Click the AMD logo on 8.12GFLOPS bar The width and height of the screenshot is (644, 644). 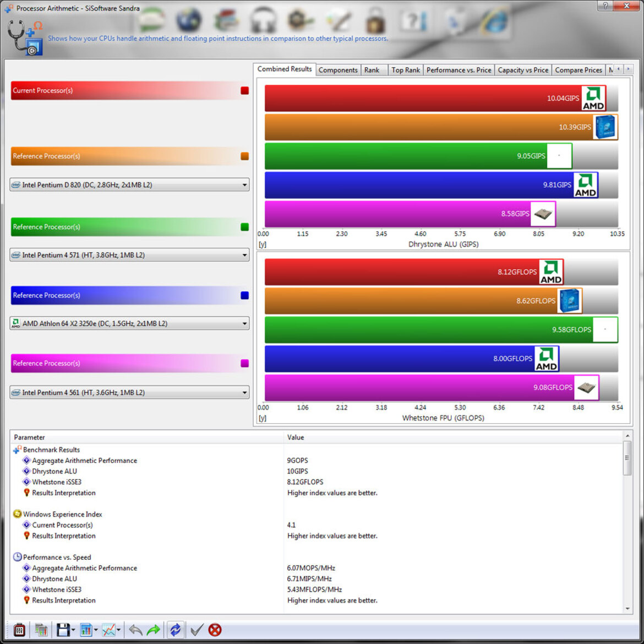point(551,272)
